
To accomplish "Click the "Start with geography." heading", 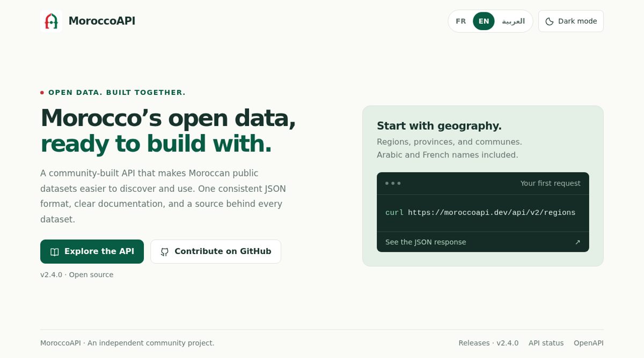I will [x=439, y=126].
